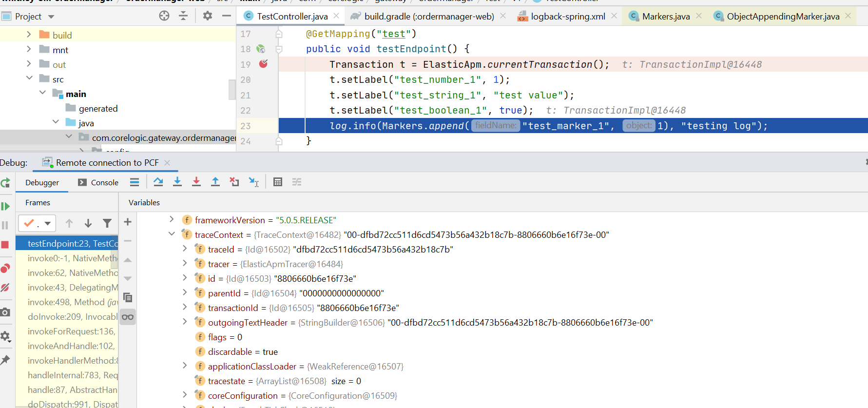This screenshot has width=868, height=408.
Task: Go to next frame down arrow
Action: tap(88, 223)
